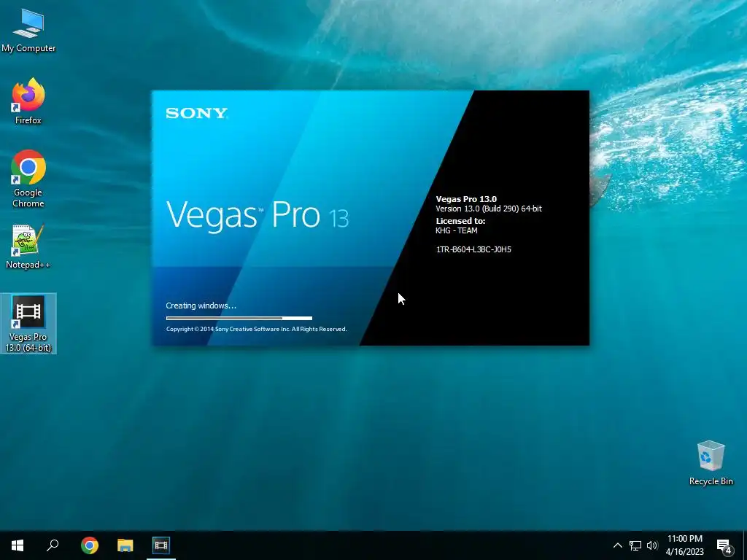
Task: Click the SONY logo on the splash screen
Action: pyautogui.click(x=197, y=113)
